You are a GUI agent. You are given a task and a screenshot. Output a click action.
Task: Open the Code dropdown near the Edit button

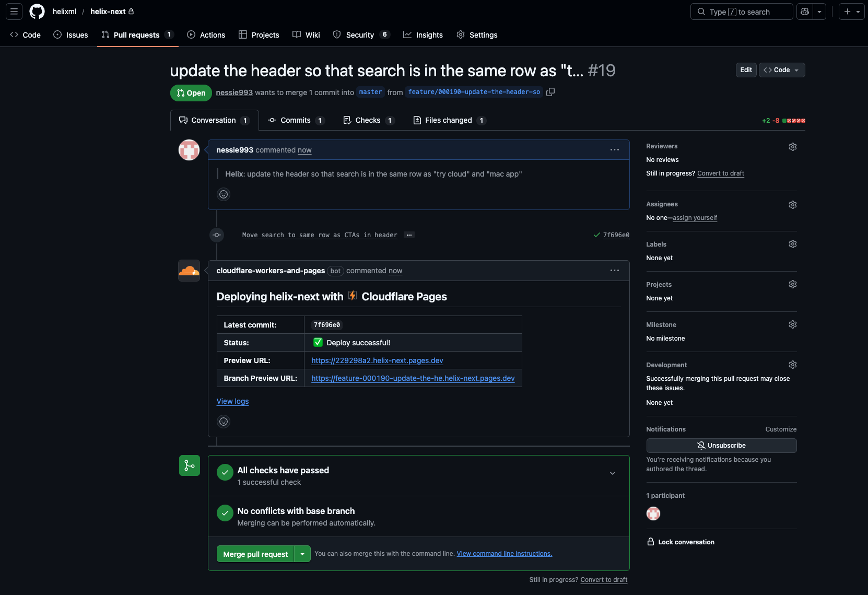pyautogui.click(x=781, y=69)
